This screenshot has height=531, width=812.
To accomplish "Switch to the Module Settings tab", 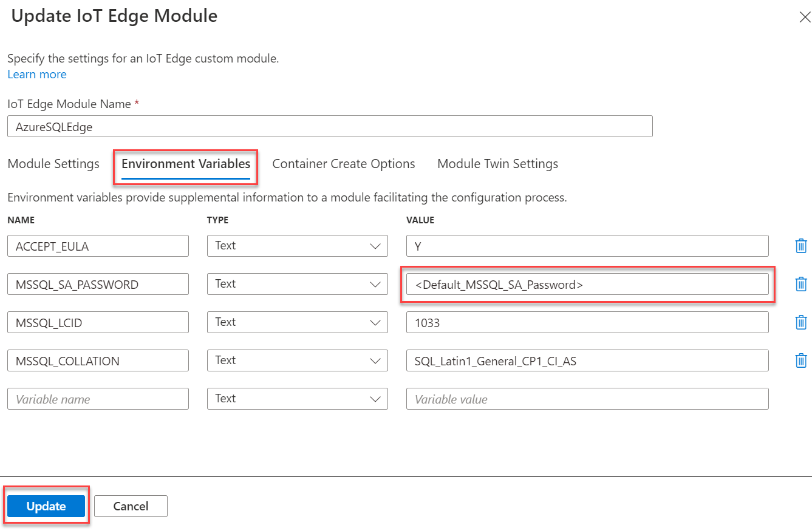I will pyautogui.click(x=53, y=164).
